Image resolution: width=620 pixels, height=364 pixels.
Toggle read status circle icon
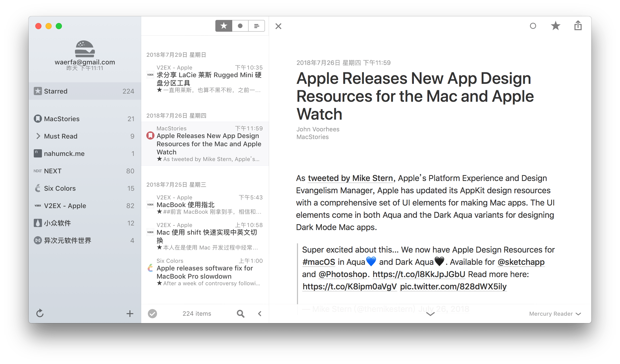pos(533,26)
